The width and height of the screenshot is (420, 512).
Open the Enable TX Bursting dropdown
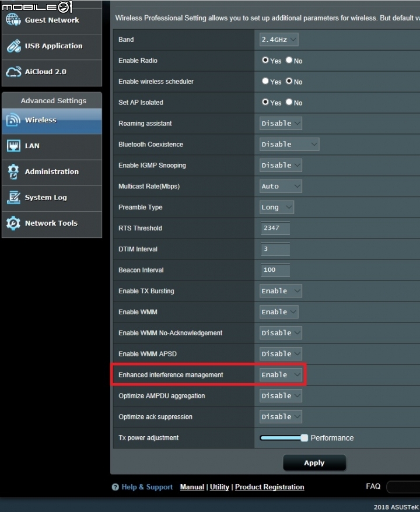tap(281, 291)
